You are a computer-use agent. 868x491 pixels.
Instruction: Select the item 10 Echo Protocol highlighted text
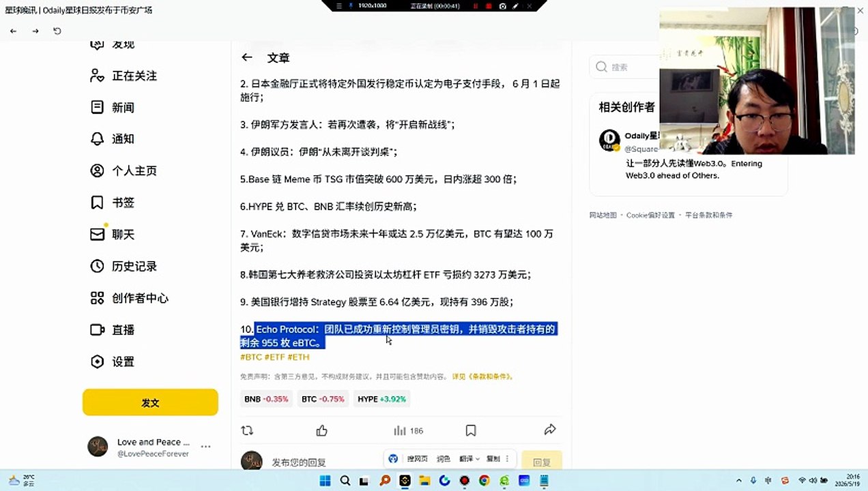point(399,336)
